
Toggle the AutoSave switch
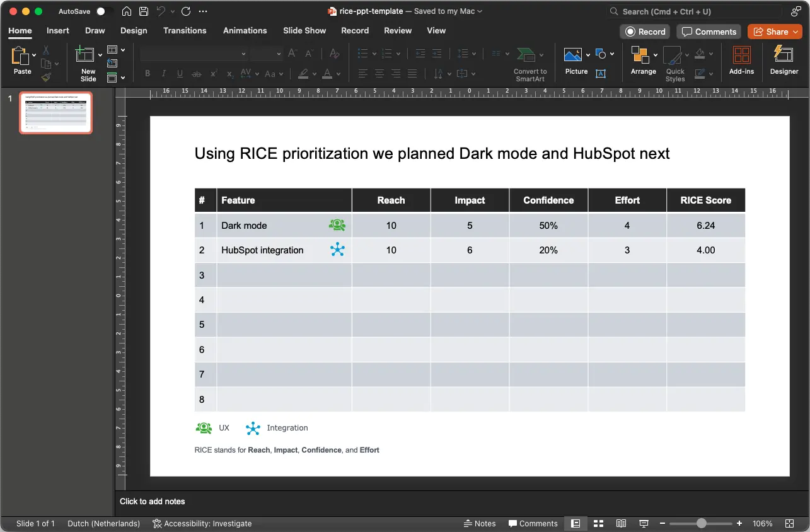(105, 11)
